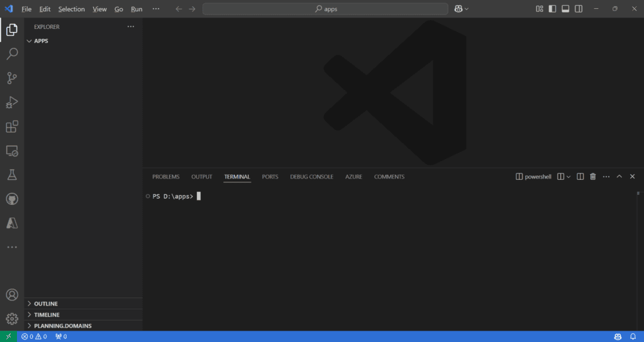Screen dimensions: 644x342
Task: Open terminal panel more actions ellipsis
Action: coord(606,177)
